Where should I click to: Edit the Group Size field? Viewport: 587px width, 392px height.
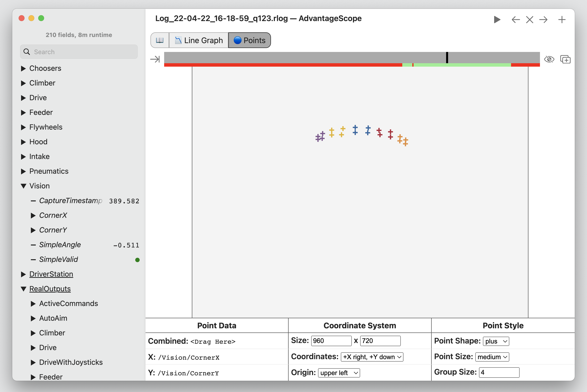pos(499,372)
